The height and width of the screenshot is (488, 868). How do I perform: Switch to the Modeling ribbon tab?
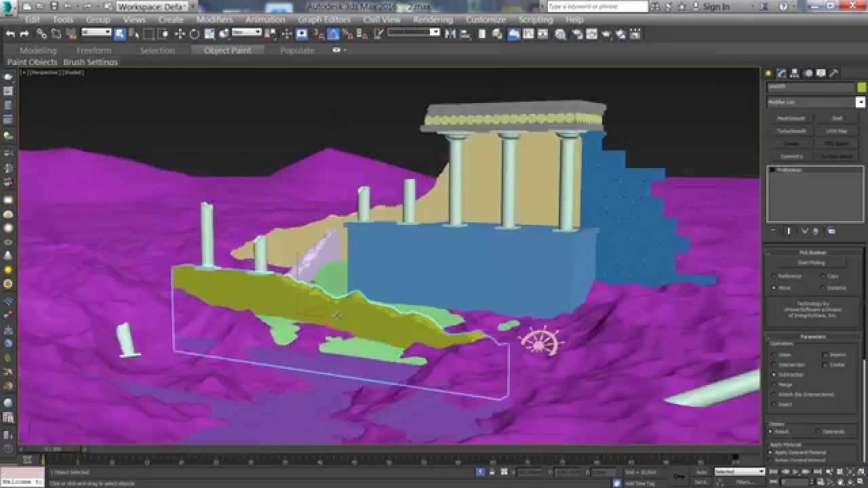click(x=38, y=50)
